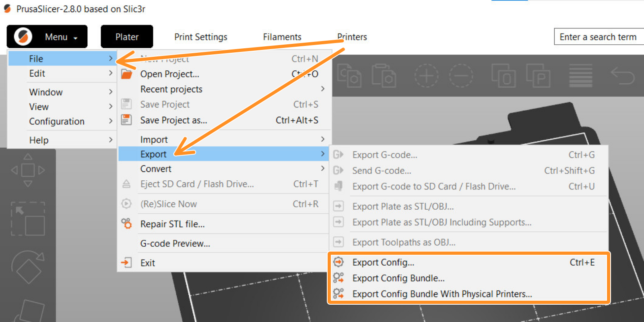Open the Menu dropdown button

47,37
